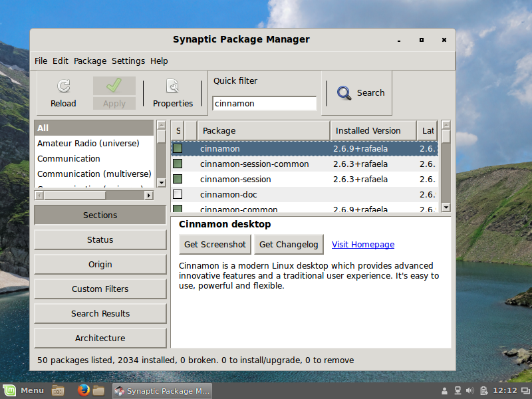Launch Firefox from the panel
This screenshot has height=399, width=532.
(x=84, y=390)
